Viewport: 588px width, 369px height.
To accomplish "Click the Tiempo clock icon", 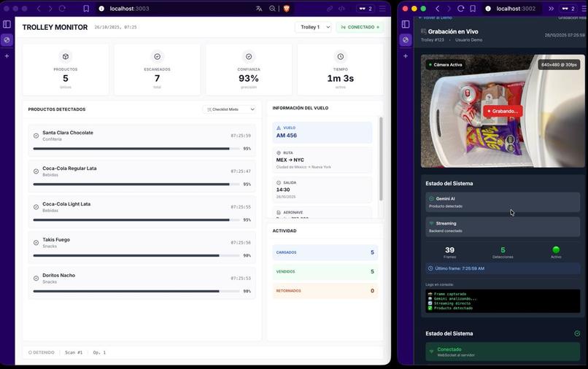I will click(x=340, y=57).
